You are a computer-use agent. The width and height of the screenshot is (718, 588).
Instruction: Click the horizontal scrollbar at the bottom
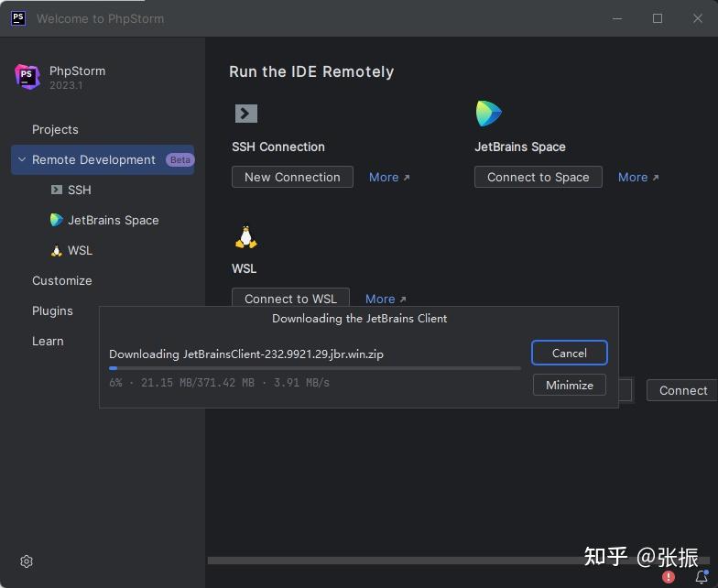click(458, 561)
